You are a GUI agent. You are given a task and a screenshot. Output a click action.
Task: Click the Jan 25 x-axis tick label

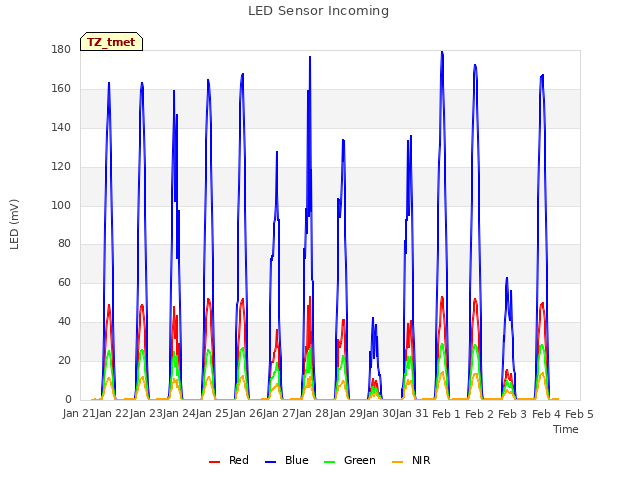coord(212,414)
